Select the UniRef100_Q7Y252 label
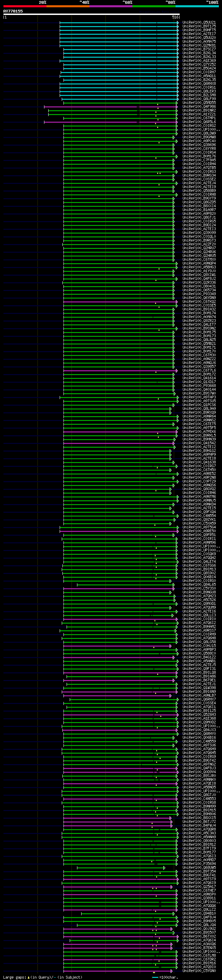This screenshot has height=980, width=222. coord(199,64)
